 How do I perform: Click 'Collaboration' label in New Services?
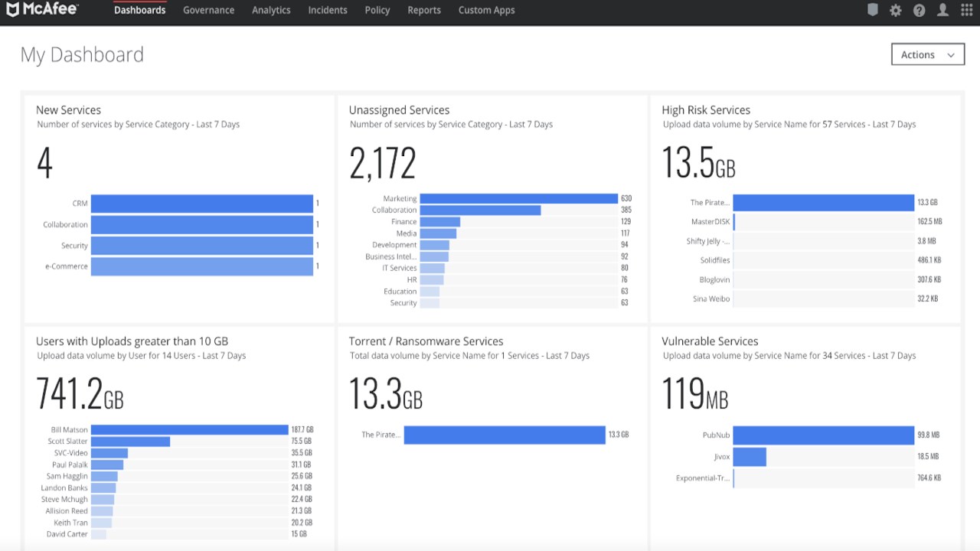[66, 225]
